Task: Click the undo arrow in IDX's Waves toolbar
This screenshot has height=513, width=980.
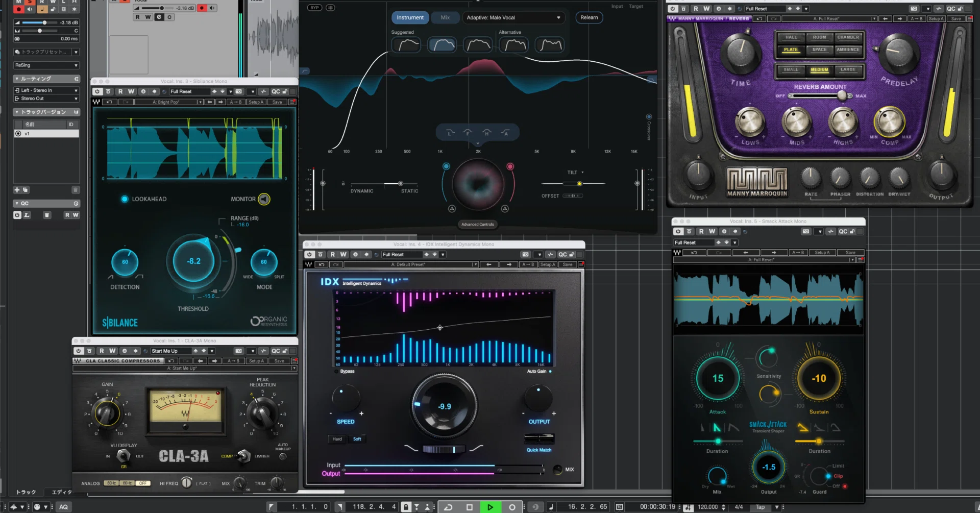Action: point(322,264)
